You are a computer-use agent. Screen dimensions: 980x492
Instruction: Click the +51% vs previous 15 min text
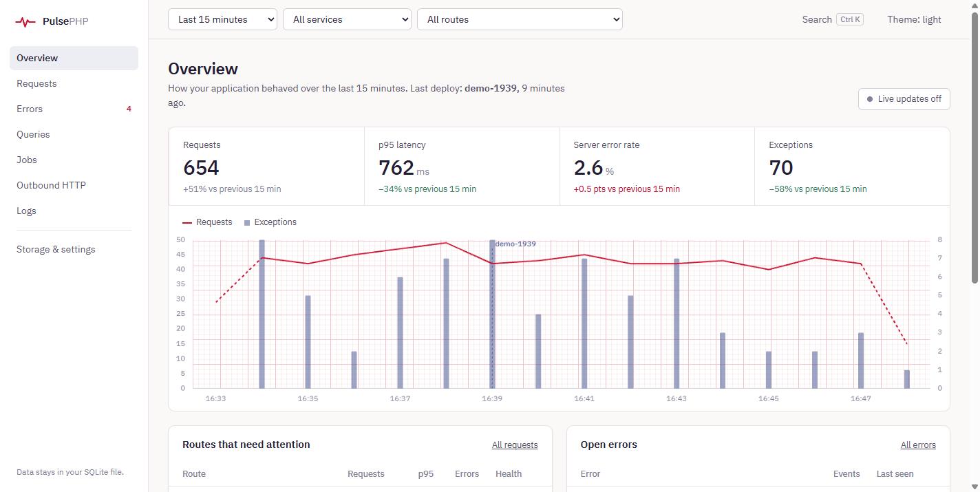(232, 189)
